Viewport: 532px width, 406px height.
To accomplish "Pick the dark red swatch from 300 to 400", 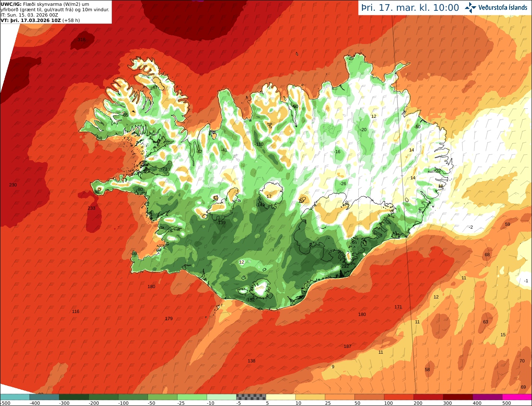I will point(458,397).
